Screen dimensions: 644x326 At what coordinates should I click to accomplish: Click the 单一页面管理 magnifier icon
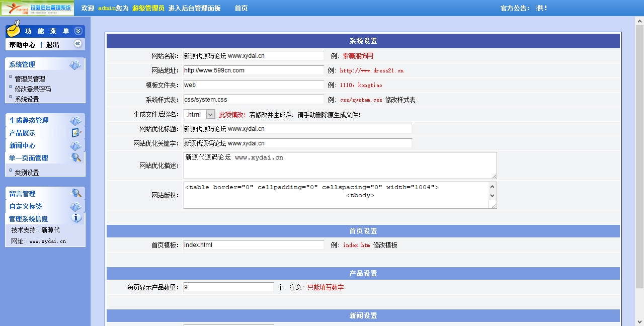click(76, 157)
